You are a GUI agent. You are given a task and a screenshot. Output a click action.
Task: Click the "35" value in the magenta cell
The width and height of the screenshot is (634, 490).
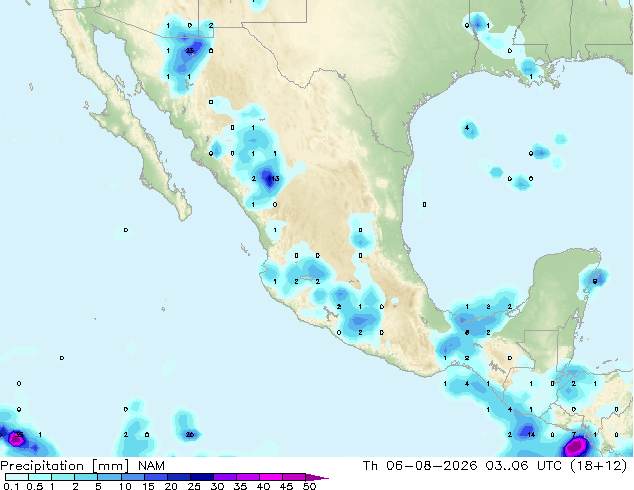click(x=19, y=435)
